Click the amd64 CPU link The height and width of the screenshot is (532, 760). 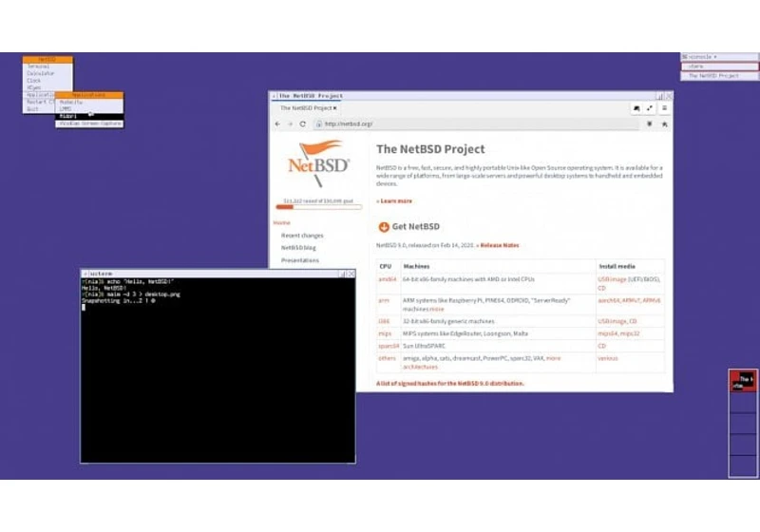click(388, 279)
